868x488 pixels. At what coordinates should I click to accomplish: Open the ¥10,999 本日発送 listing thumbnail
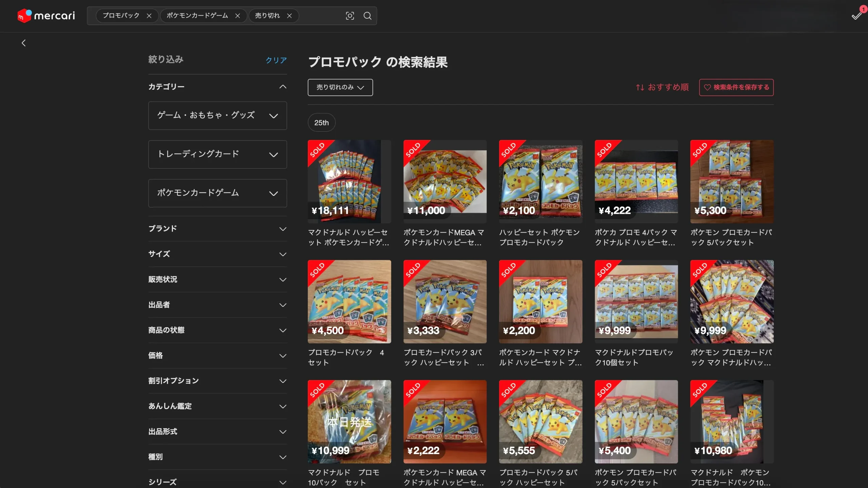(x=349, y=422)
